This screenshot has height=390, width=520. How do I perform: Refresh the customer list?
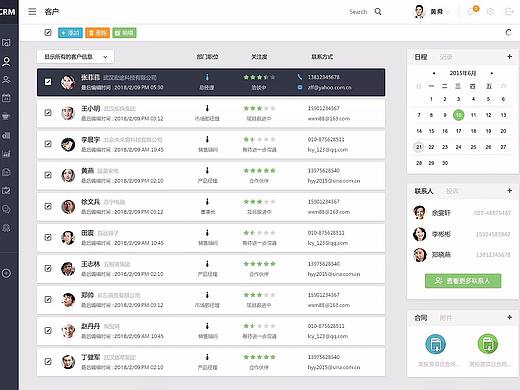pos(508,32)
